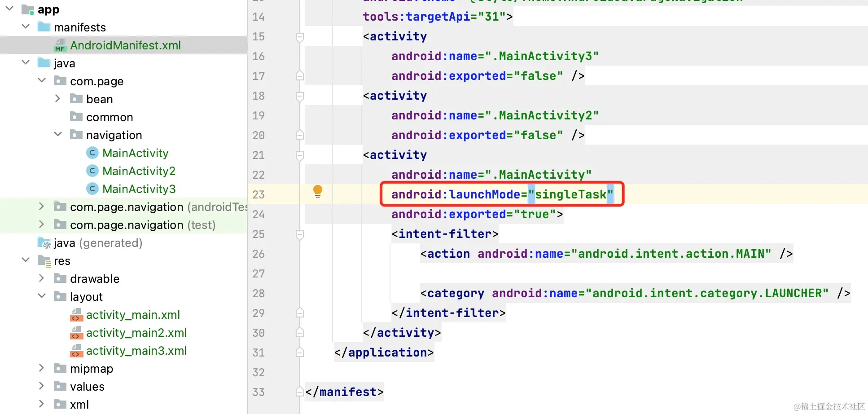868x414 pixels.
Task: Click tools:targetApi="31" on line 14
Action: (434, 17)
